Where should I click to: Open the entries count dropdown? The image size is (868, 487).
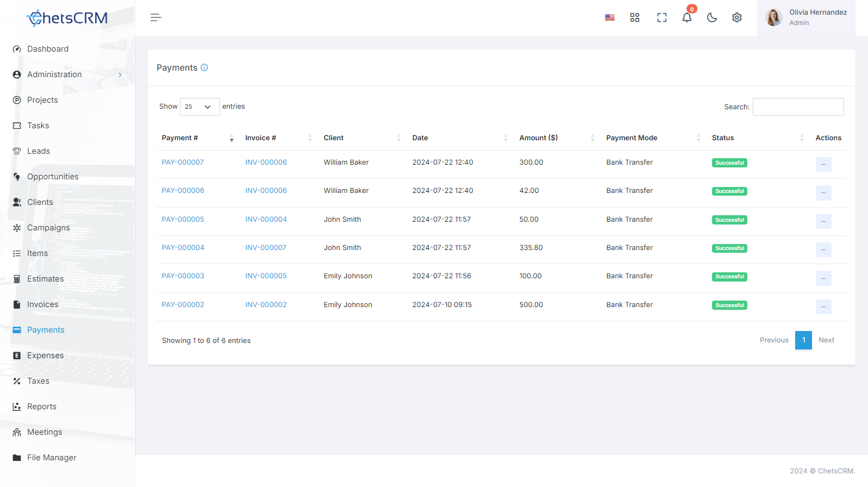199,107
